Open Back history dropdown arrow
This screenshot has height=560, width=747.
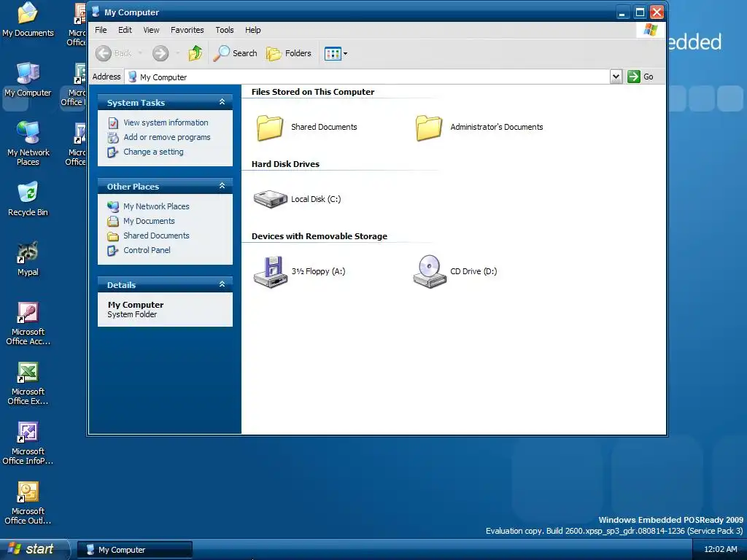coord(140,53)
